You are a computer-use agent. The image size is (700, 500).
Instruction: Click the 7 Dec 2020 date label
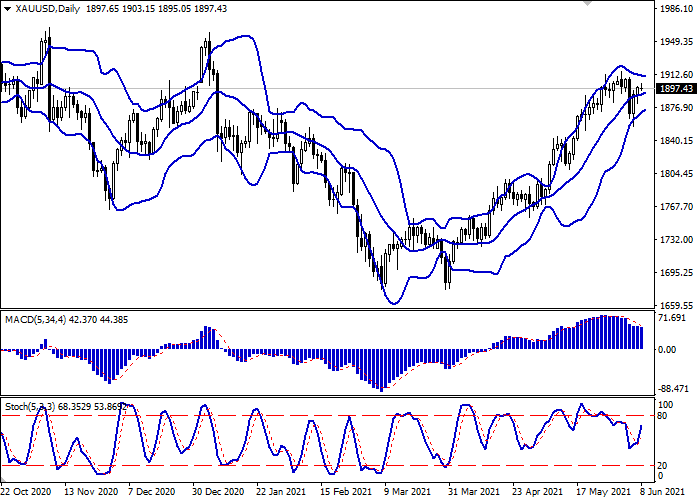(x=152, y=492)
